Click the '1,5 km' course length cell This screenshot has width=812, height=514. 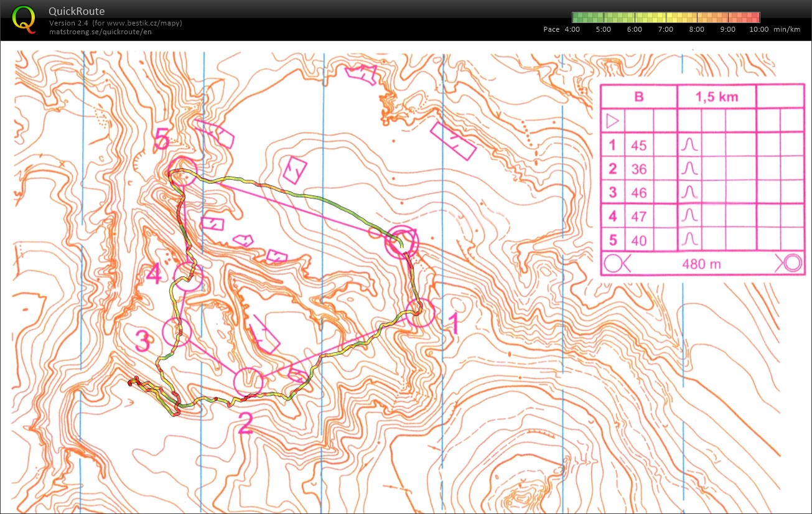(716, 97)
